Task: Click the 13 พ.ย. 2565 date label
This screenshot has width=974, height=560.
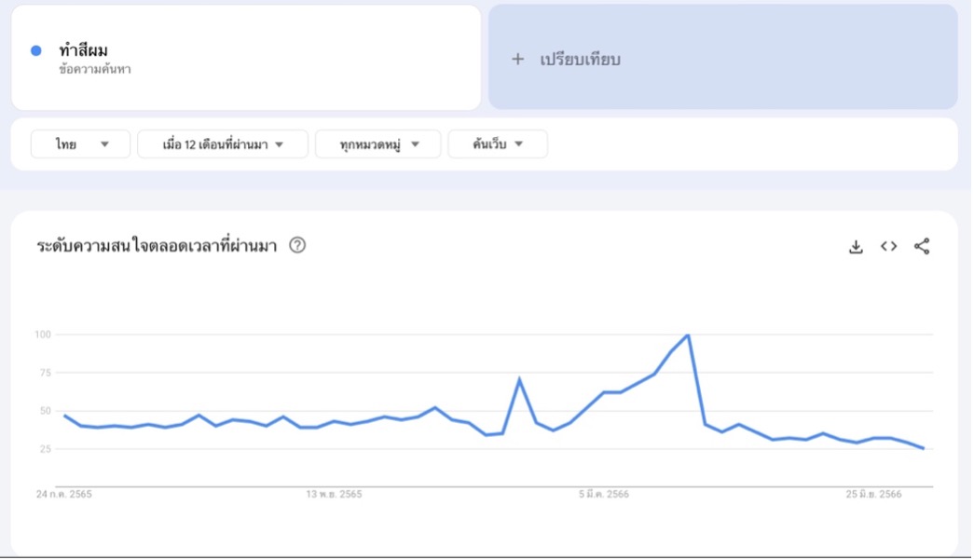Action: click(x=334, y=494)
